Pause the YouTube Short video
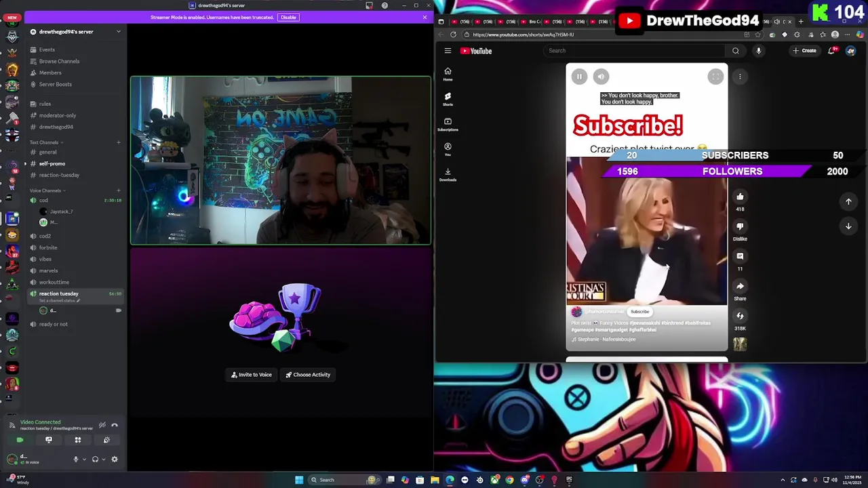 [579, 77]
